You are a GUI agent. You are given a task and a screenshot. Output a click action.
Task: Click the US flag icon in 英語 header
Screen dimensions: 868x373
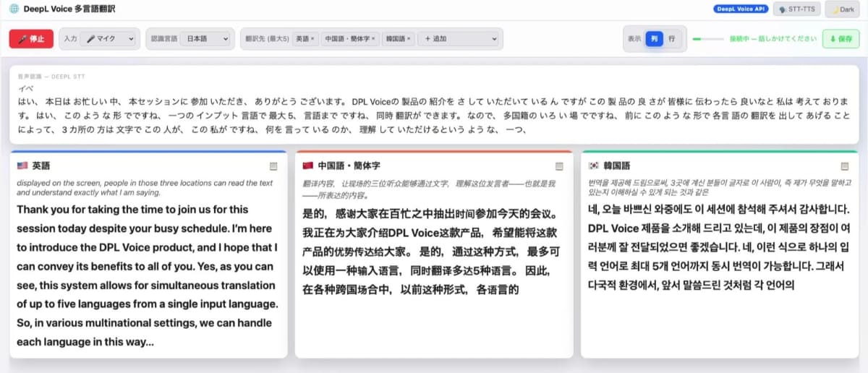pyautogui.click(x=22, y=166)
